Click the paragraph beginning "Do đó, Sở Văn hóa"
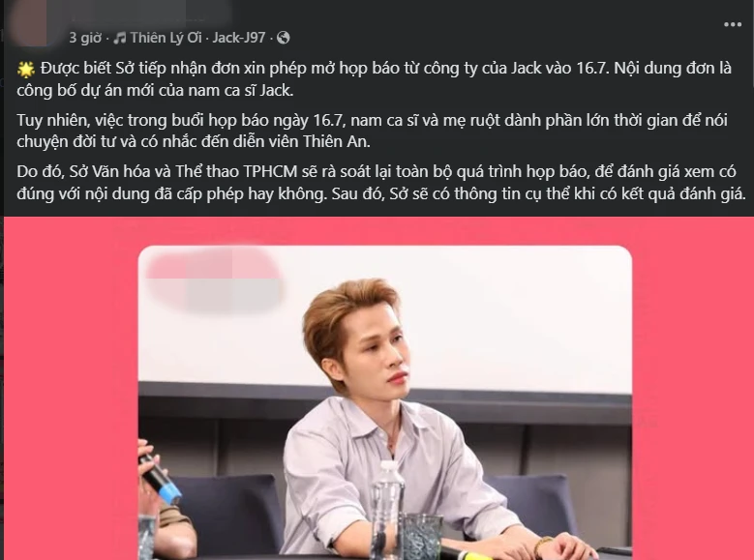This screenshot has height=560, width=754. coord(380,182)
